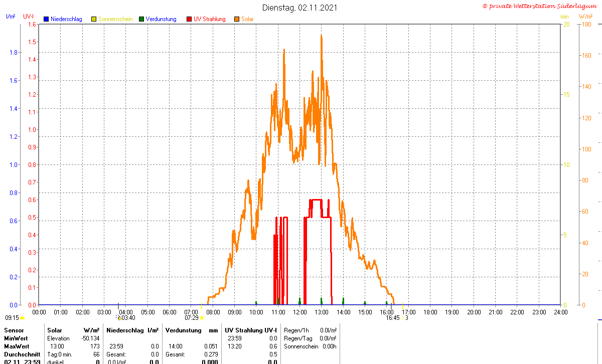This screenshot has height=364, width=602.
Task: Click the sunrise marker next to 07:29
Action: tap(202, 318)
